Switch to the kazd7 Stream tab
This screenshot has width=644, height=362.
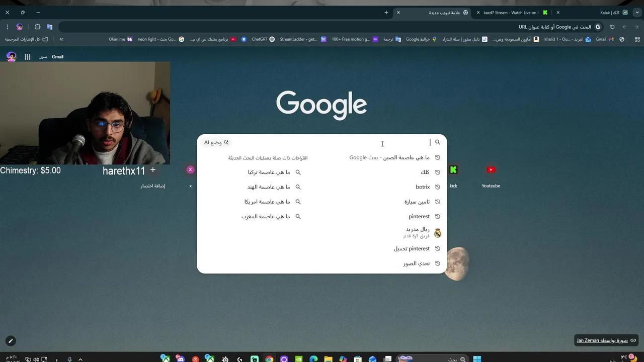tap(513, 13)
